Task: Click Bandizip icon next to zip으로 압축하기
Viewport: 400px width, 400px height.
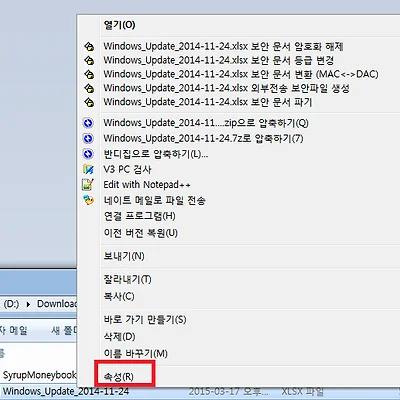Action: (x=88, y=123)
